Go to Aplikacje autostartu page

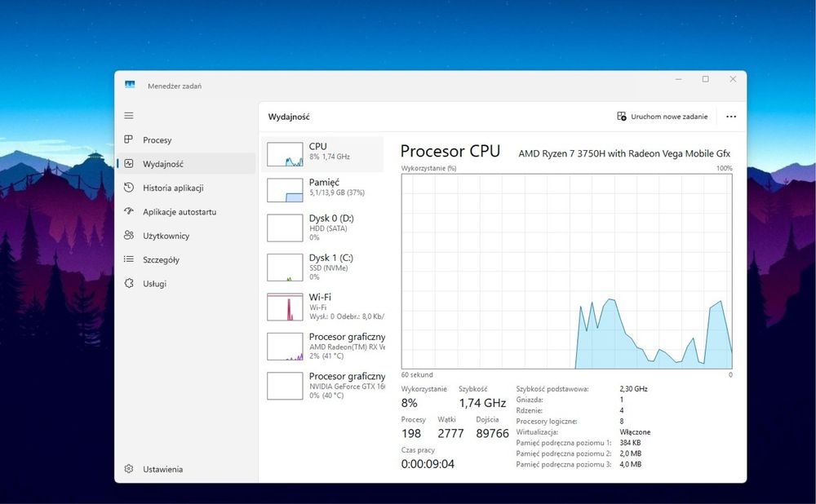coord(180,212)
